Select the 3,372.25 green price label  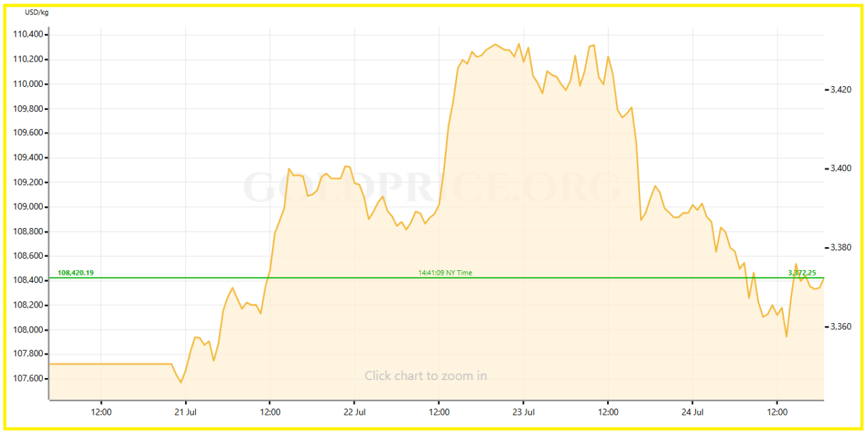coord(802,273)
